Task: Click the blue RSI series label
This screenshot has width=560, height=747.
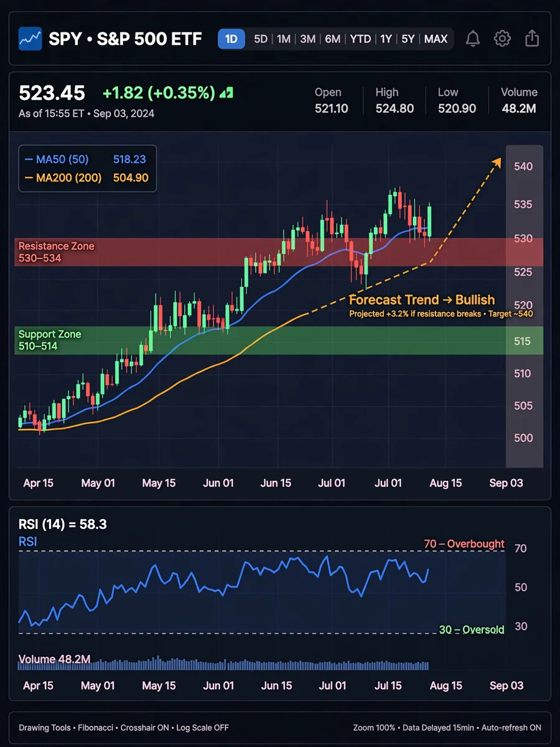Action: point(28,542)
